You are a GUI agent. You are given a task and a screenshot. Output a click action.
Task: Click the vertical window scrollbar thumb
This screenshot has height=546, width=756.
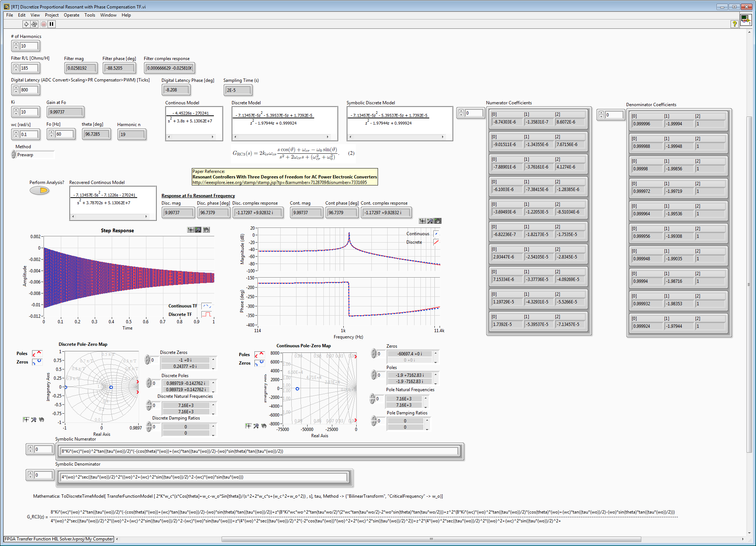[x=749, y=284]
